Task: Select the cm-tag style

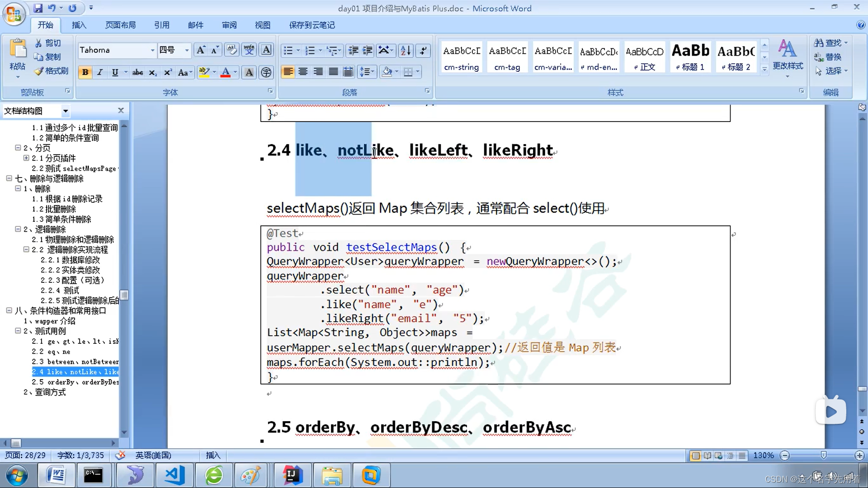Action: coord(507,57)
